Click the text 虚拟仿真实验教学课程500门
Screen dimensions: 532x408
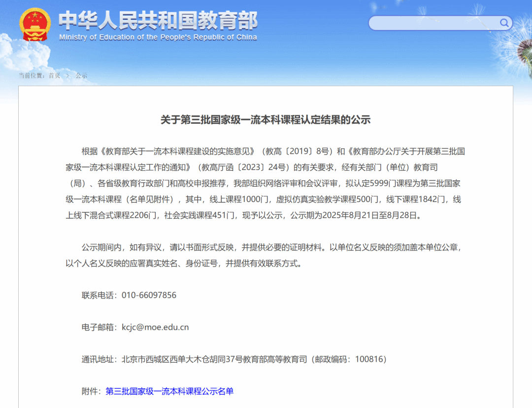[327, 199]
